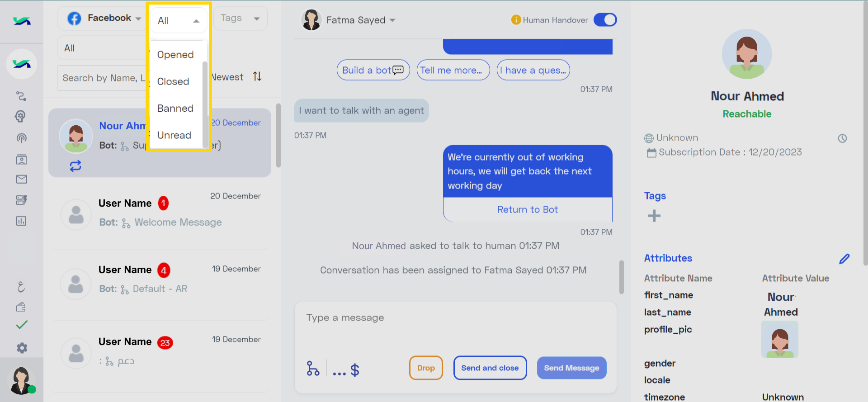Collapse the All status dropdown
The width and height of the screenshot is (868, 402).
(x=178, y=21)
